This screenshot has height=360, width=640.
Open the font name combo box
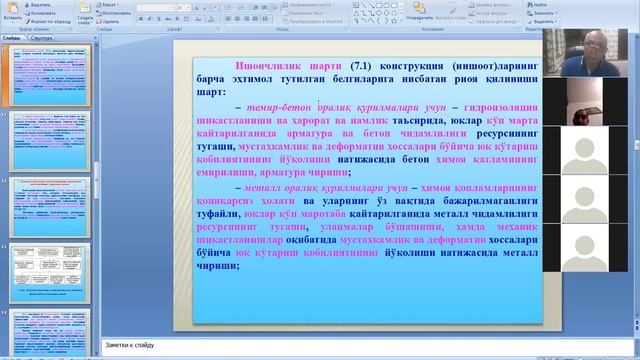point(156,8)
